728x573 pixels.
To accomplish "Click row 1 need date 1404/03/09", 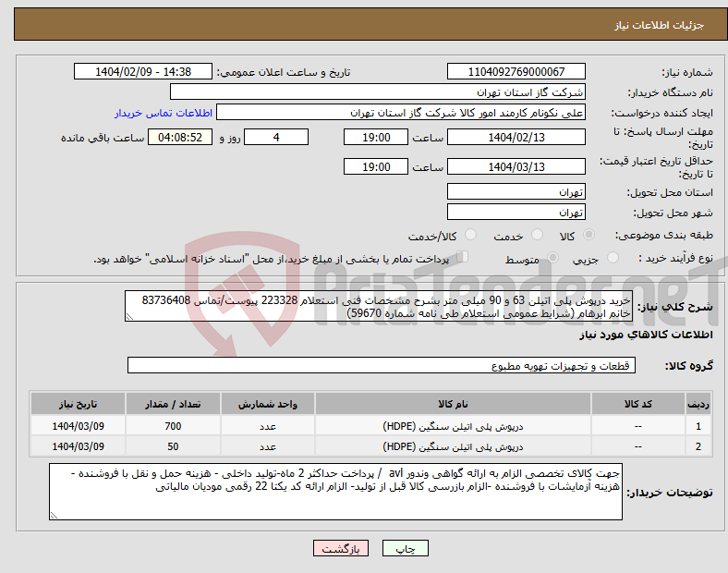I will [x=78, y=426].
